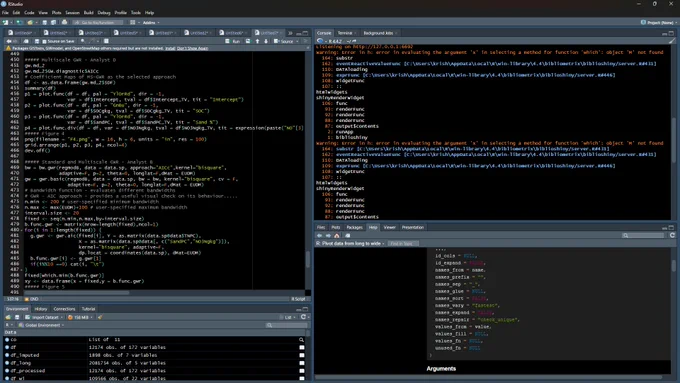Toggle Source on Save checkbox
680x383 pixels.
(44, 41)
